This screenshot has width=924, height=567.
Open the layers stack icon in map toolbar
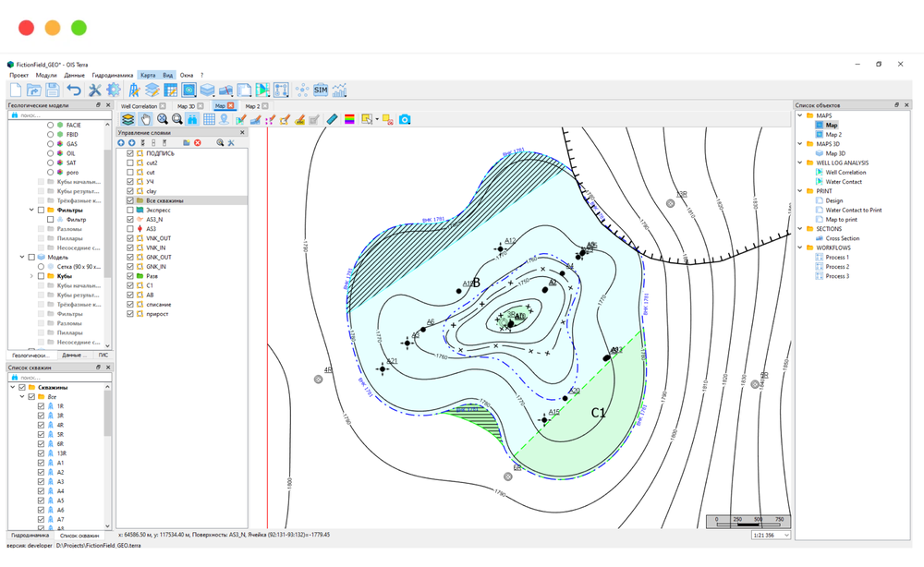click(x=128, y=119)
